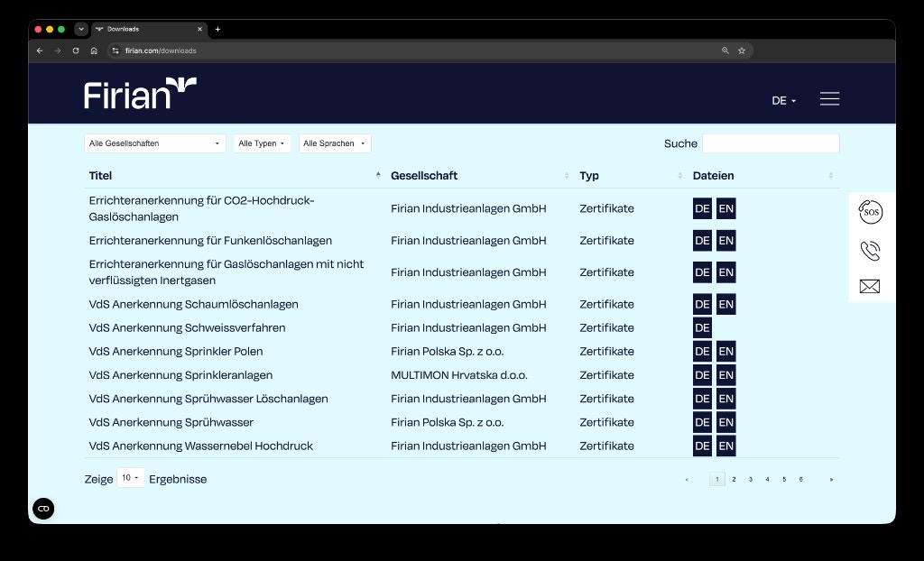Click the browser address bar URL
This screenshot has width=924, height=561.
[161, 51]
